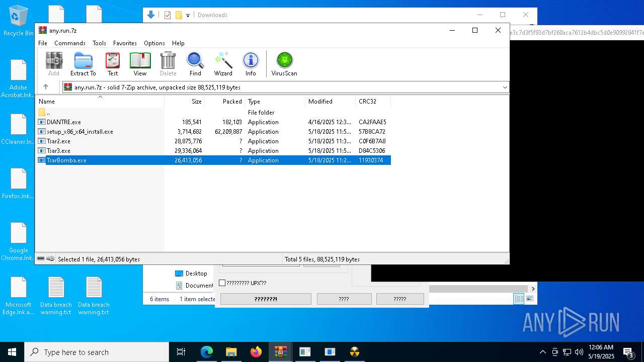Switch to WinRAR taskbar button

pos(280,352)
